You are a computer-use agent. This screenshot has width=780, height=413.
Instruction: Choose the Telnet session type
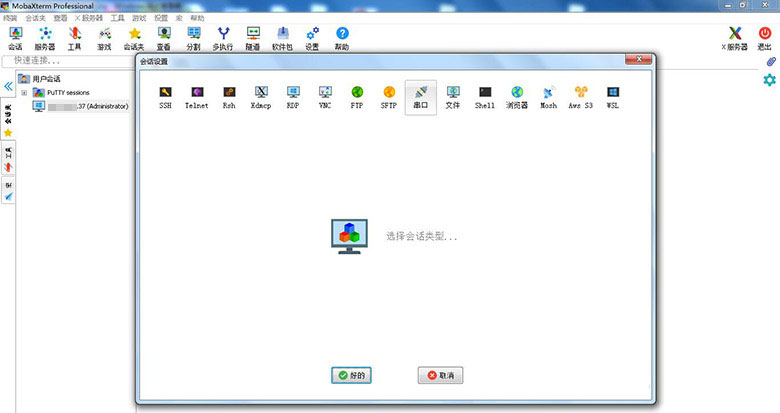(196, 98)
